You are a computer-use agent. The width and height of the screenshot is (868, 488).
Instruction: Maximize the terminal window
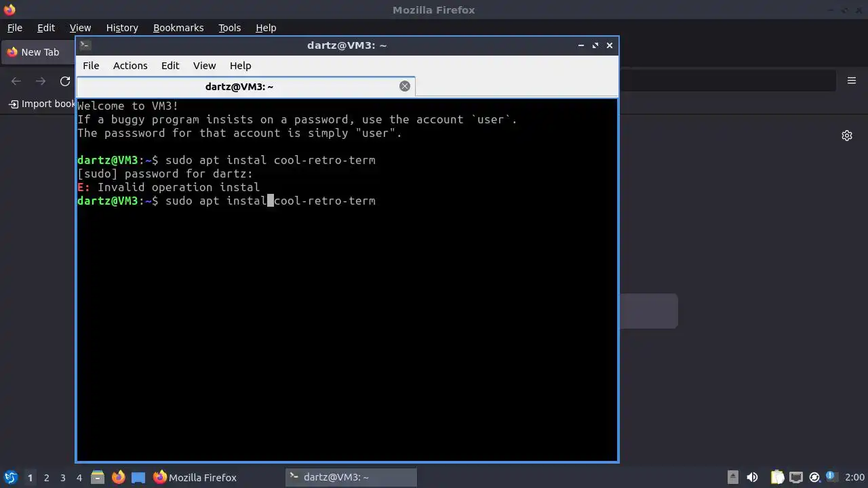pyautogui.click(x=595, y=45)
